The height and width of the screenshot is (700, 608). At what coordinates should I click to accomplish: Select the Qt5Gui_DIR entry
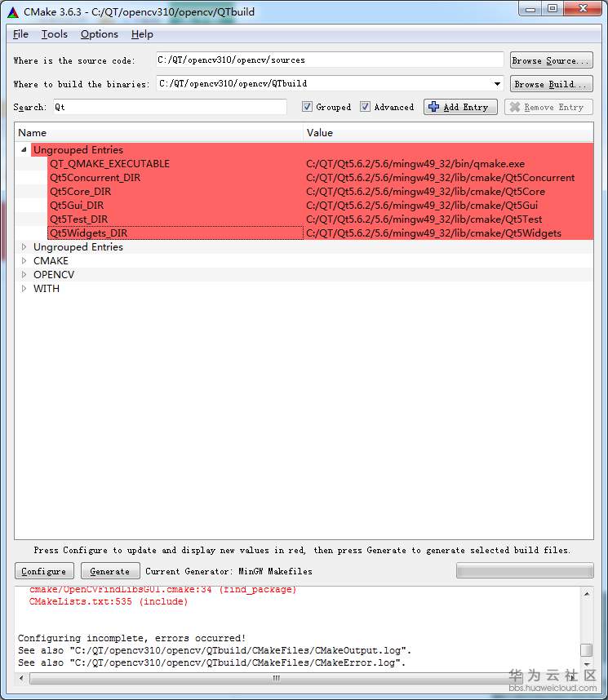pyautogui.click(x=77, y=206)
